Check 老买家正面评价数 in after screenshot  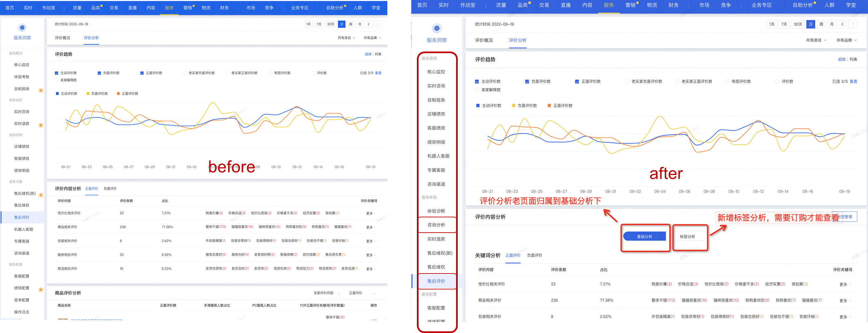point(677,81)
